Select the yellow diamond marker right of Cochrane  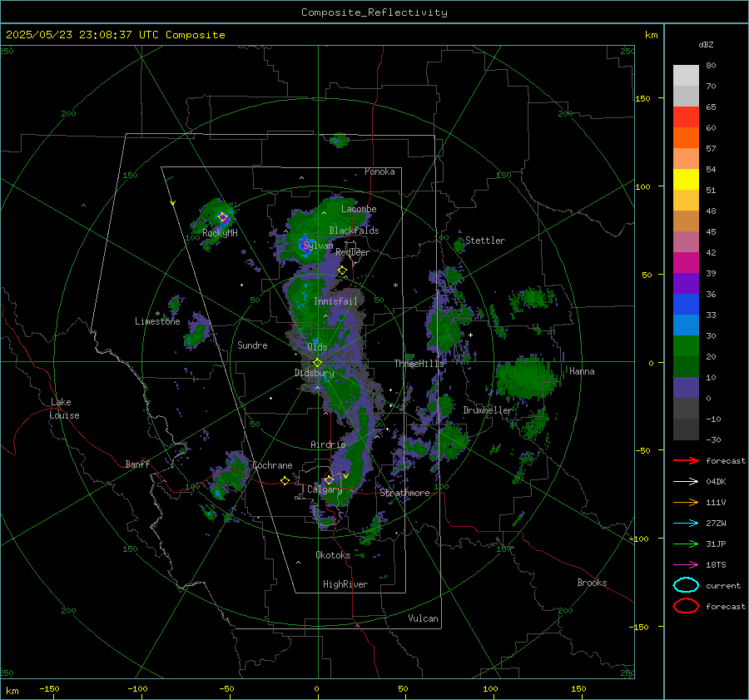click(x=285, y=480)
